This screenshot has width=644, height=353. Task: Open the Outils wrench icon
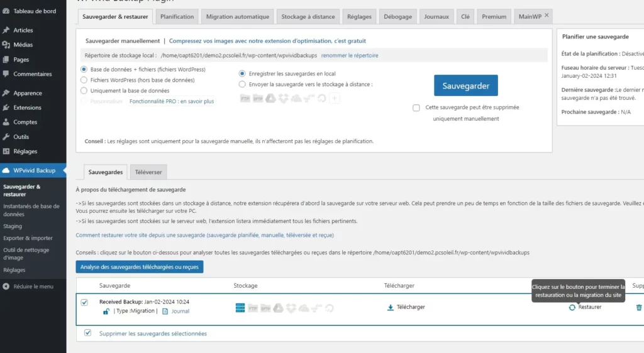(6, 137)
